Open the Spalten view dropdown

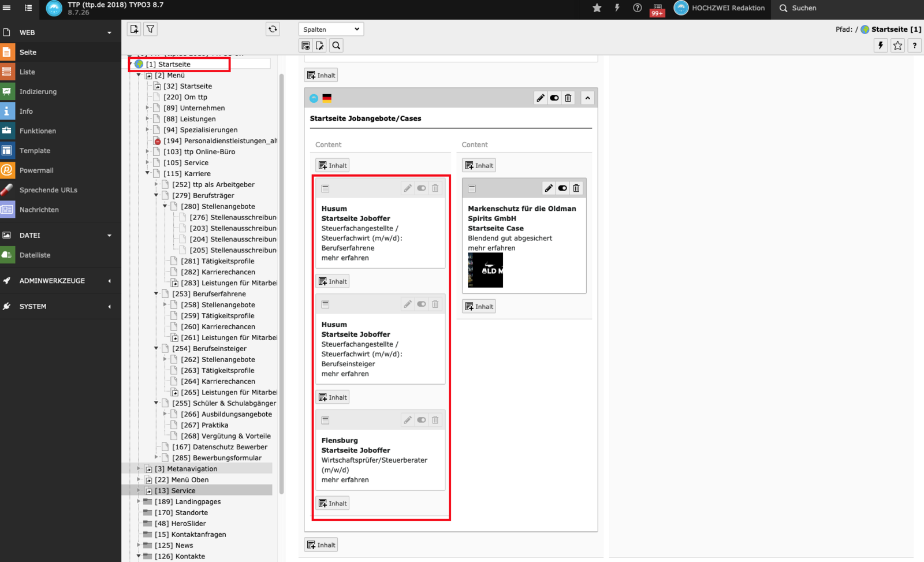[x=331, y=29]
